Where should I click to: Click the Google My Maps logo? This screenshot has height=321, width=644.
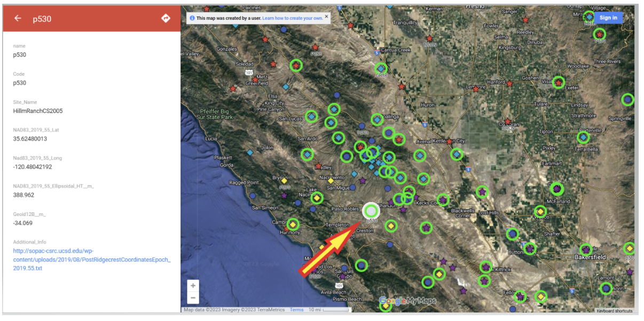(x=407, y=301)
